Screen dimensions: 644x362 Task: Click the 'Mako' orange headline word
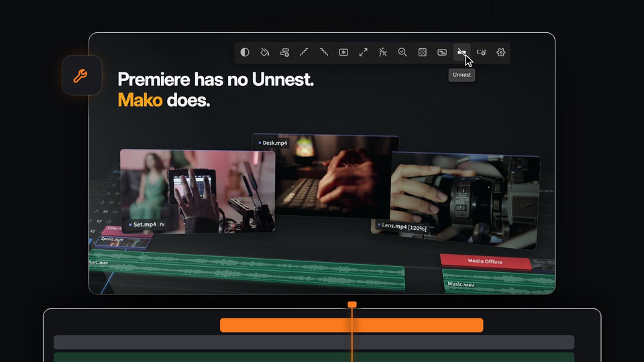(140, 100)
